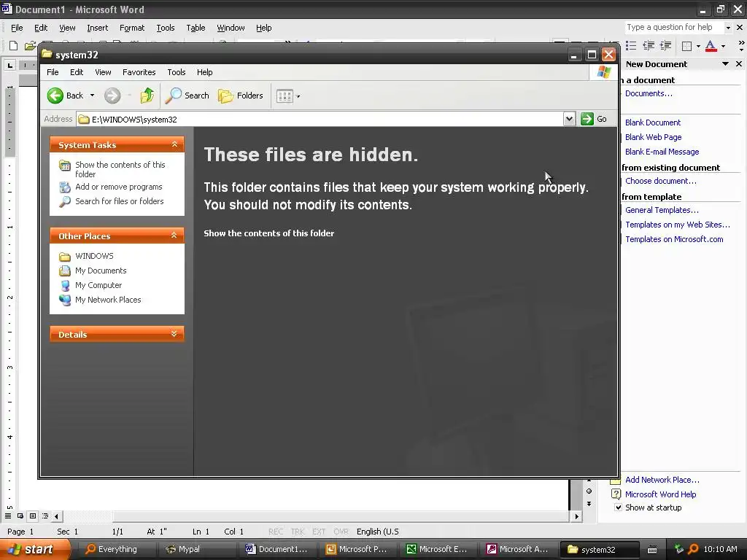Collapse the System Tasks panel
Viewport: 747px width, 560px height.
tap(174, 144)
